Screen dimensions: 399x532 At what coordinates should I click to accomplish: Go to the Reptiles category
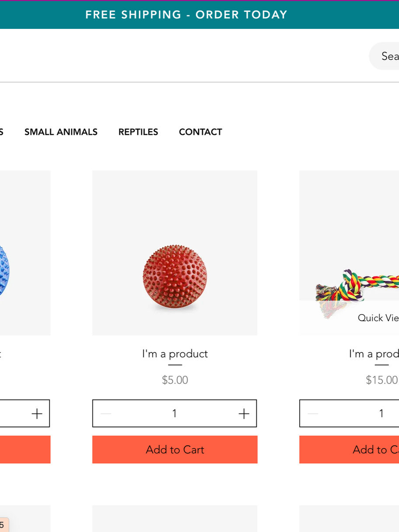coord(138,132)
